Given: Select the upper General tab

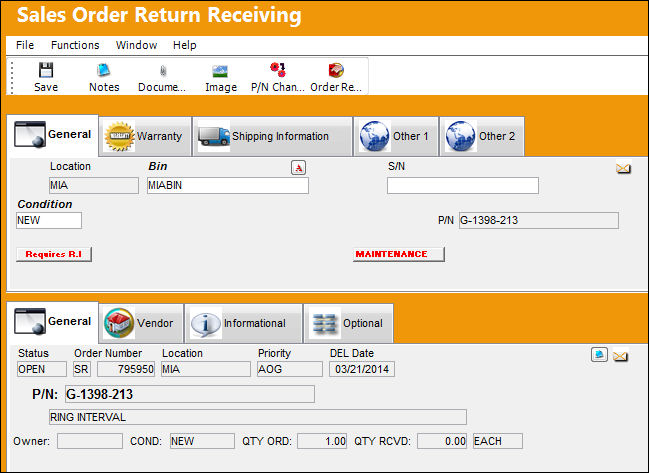Looking at the screenshot, I should [x=53, y=135].
